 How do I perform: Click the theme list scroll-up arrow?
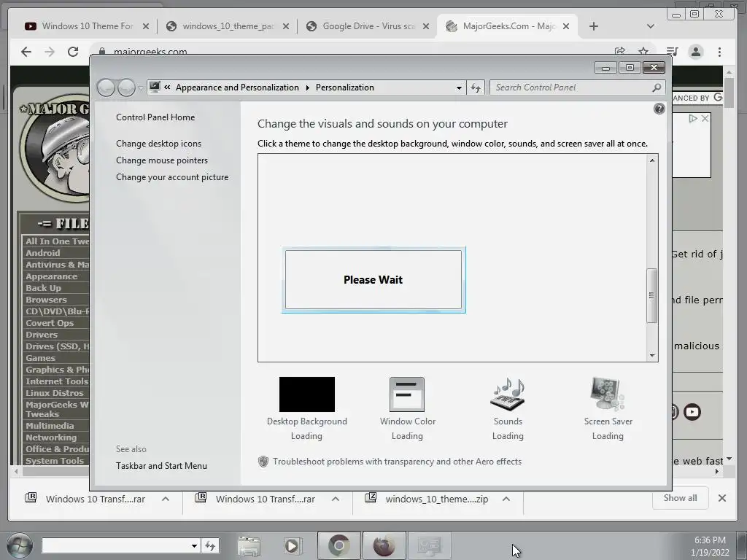651,160
